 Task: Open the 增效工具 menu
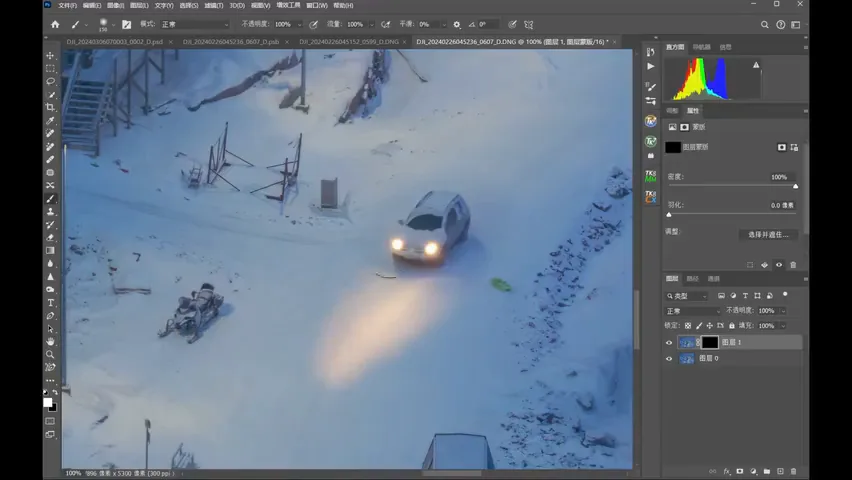pos(288,5)
